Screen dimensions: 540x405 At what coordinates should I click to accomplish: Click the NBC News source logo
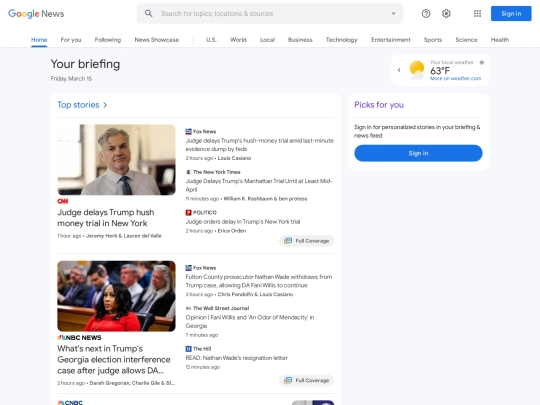79,338
